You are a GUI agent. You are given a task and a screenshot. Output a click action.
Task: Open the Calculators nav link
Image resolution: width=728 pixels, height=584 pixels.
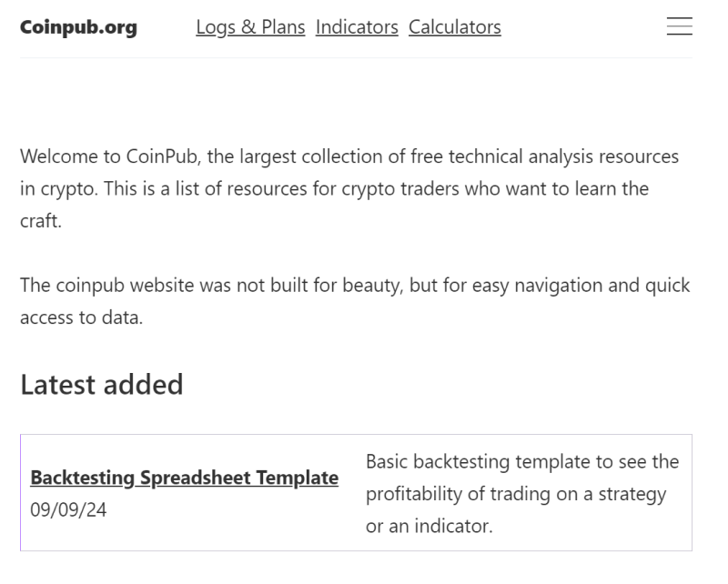point(454,27)
